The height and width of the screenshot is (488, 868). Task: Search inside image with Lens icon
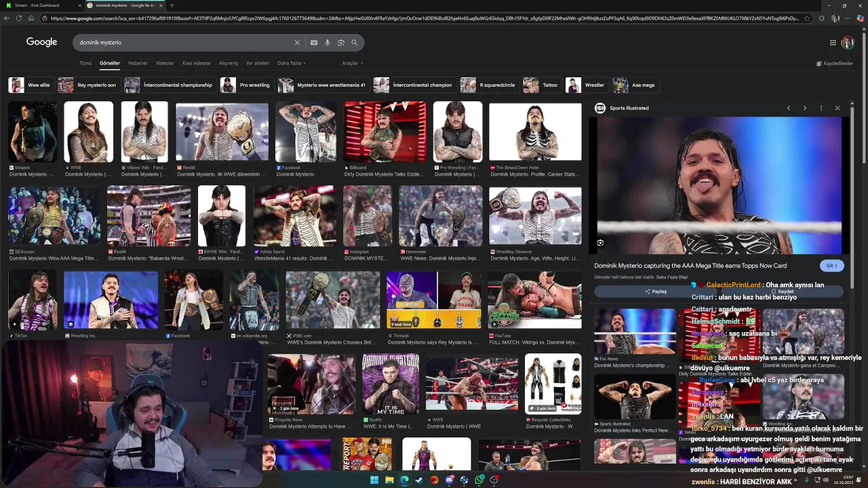point(600,243)
